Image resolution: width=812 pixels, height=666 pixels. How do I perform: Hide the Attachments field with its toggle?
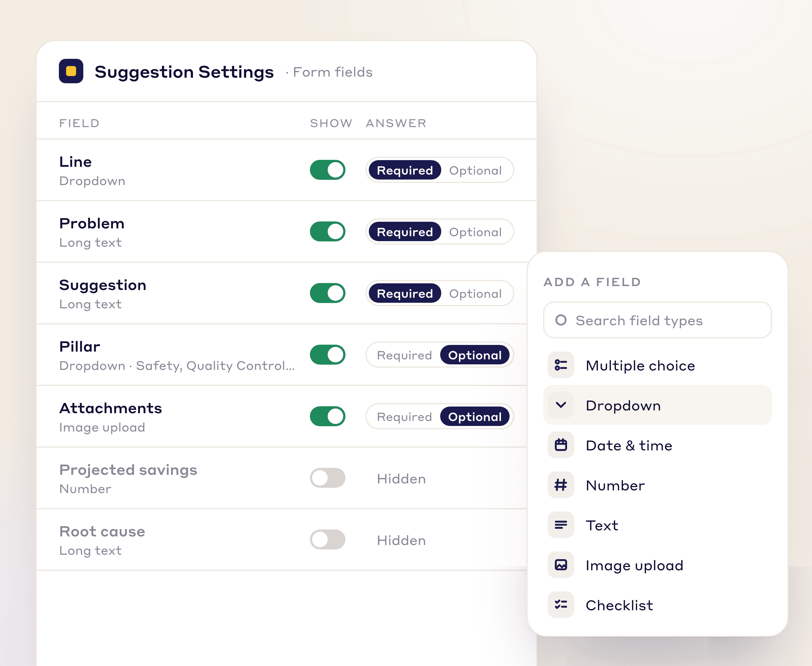327,416
